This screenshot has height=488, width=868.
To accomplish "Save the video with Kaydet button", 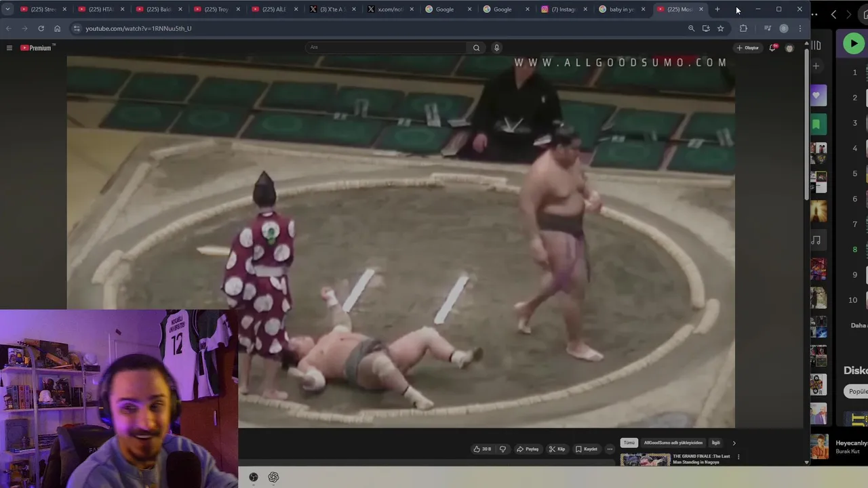I will tap(587, 449).
